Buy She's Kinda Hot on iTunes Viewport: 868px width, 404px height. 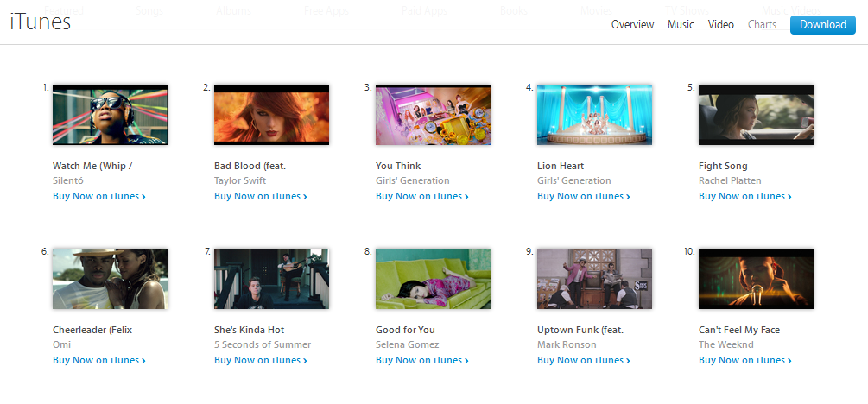click(261, 360)
